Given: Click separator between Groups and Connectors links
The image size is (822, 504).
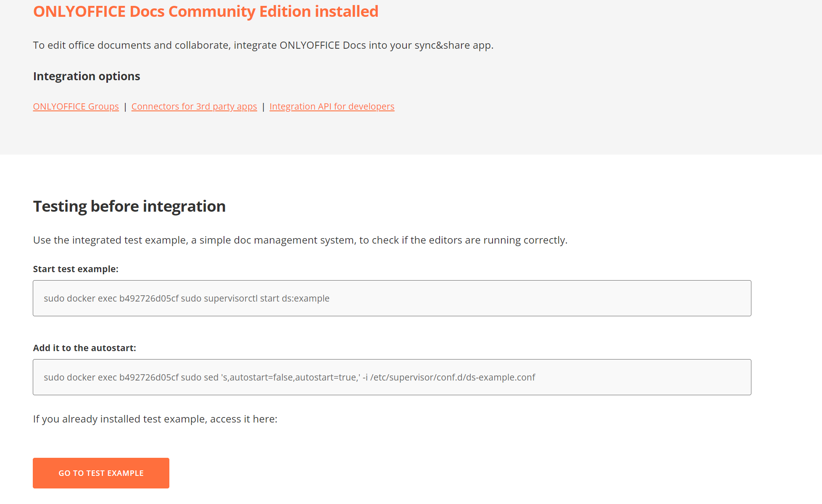Looking at the screenshot, I should [x=125, y=107].
